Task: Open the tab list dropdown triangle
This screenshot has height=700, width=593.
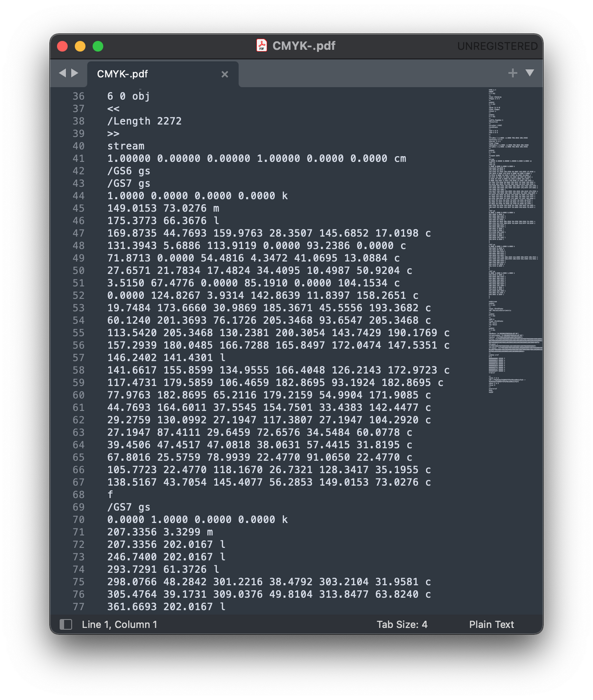Action: point(529,73)
